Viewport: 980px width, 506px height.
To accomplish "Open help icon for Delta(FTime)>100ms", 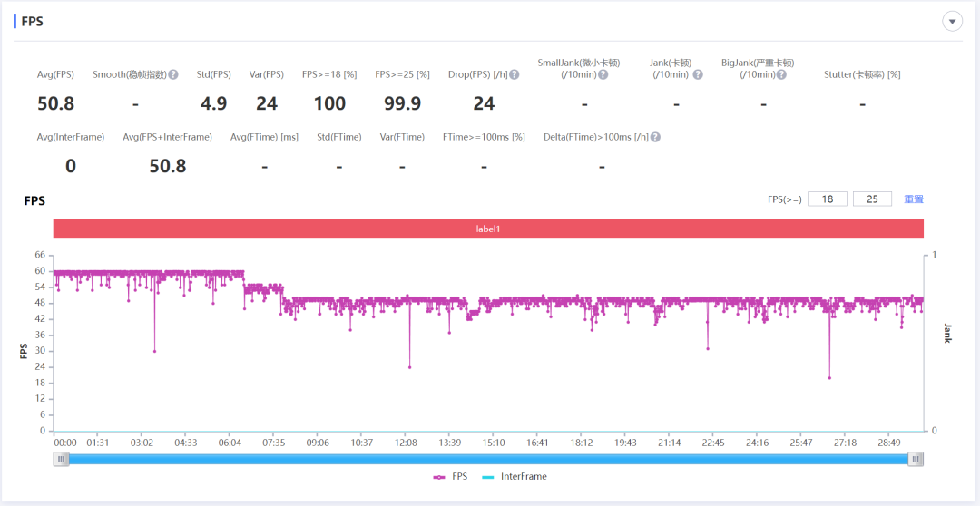I will tap(655, 137).
